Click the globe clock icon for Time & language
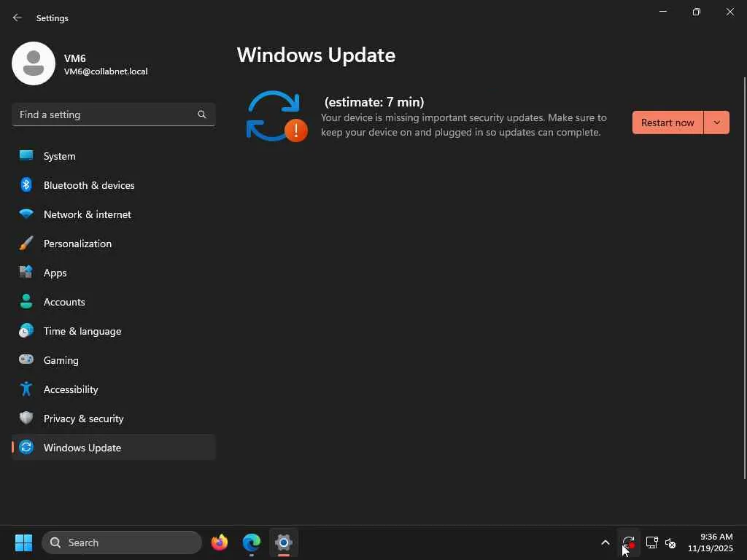Viewport: 747px width, 560px height. tap(26, 330)
